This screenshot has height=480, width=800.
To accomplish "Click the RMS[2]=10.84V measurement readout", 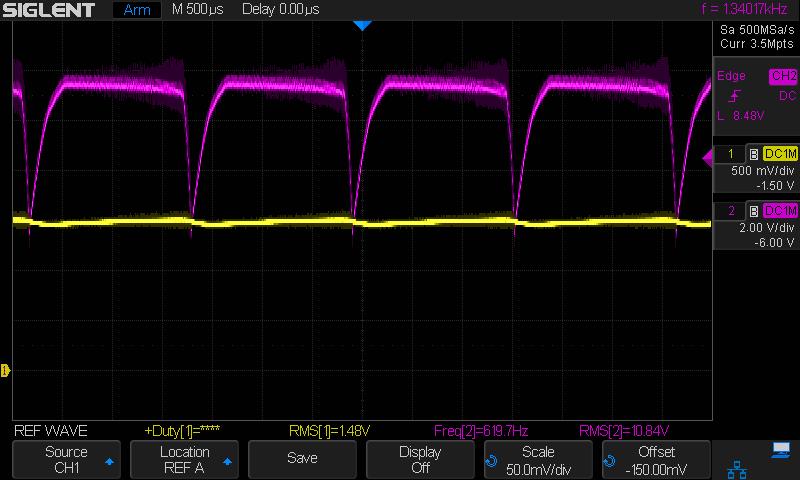I will pyautogui.click(x=623, y=431).
